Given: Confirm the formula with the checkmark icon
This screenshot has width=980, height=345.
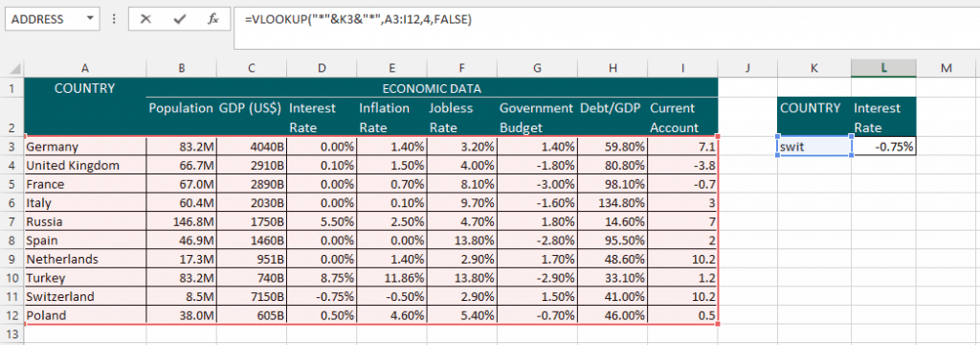Looking at the screenshot, I should click(180, 19).
